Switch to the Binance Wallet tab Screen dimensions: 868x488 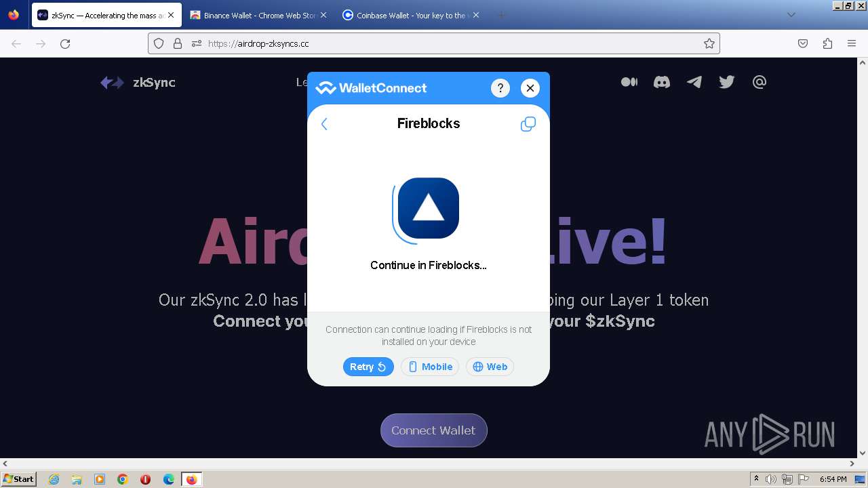click(x=258, y=15)
